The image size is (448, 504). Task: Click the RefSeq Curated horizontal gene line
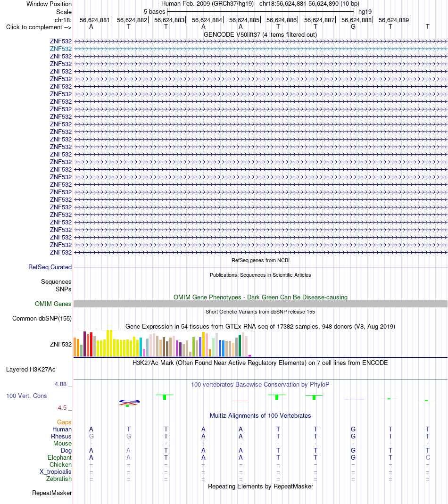pyautogui.click(x=260, y=267)
